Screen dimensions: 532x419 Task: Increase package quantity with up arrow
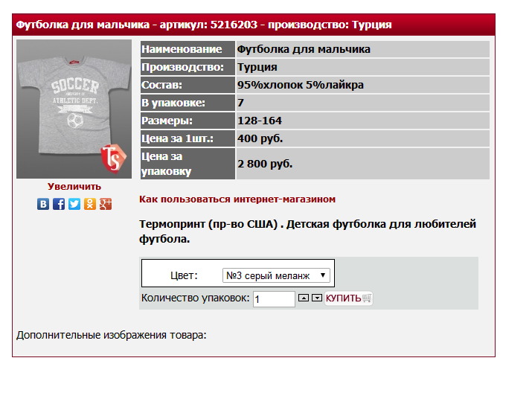tap(304, 298)
